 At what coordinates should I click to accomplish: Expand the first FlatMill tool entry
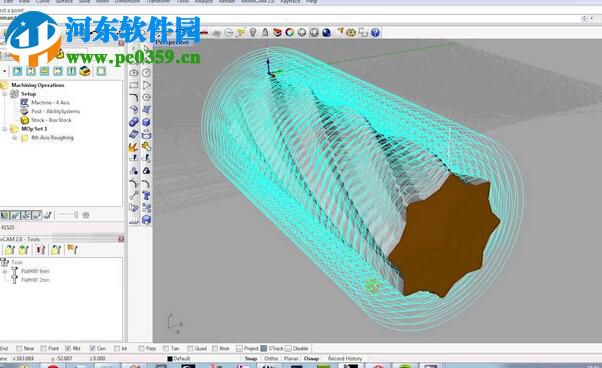pyautogui.click(x=5, y=271)
